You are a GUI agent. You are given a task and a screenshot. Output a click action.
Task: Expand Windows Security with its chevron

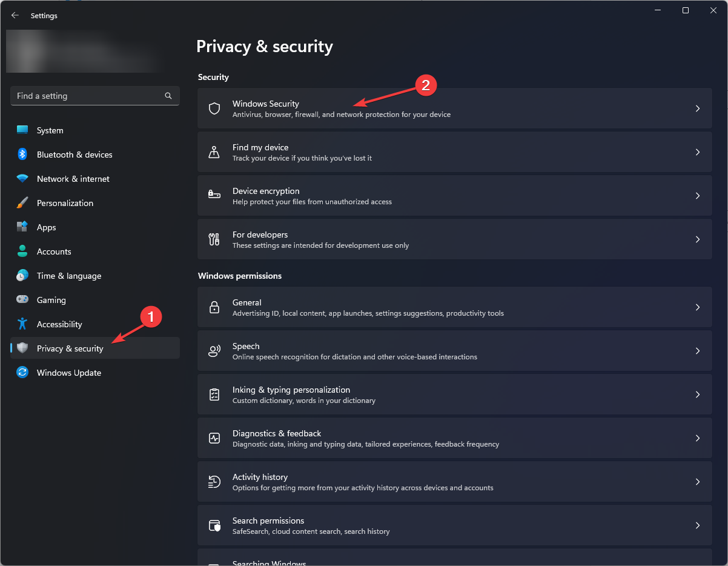tap(698, 108)
